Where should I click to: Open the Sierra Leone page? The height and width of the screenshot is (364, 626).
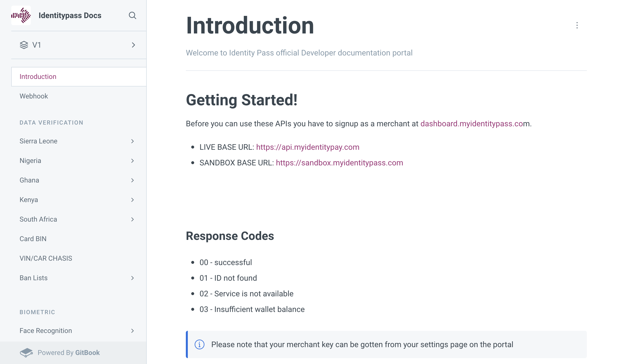[x=38, y=141]
